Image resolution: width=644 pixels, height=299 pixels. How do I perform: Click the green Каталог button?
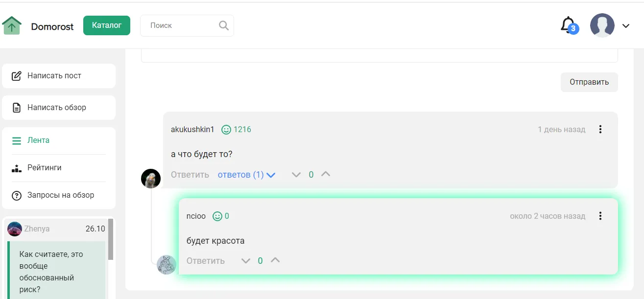pos(107,25)
